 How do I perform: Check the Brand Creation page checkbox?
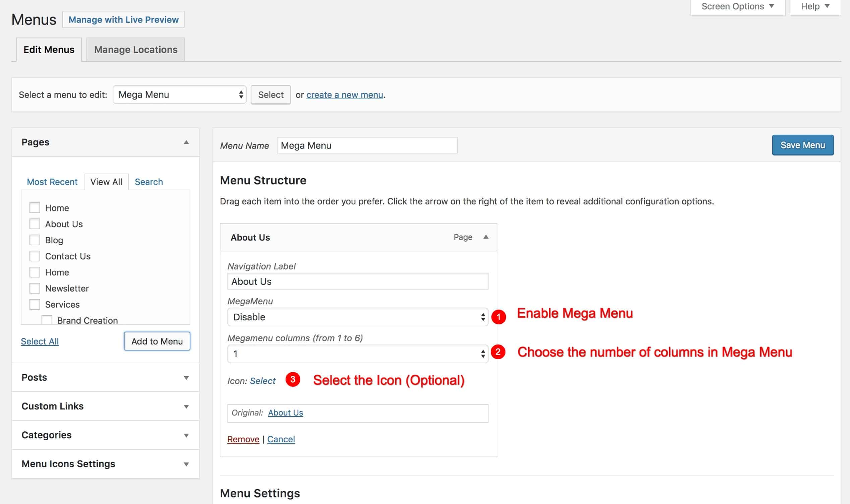(47, 320)
